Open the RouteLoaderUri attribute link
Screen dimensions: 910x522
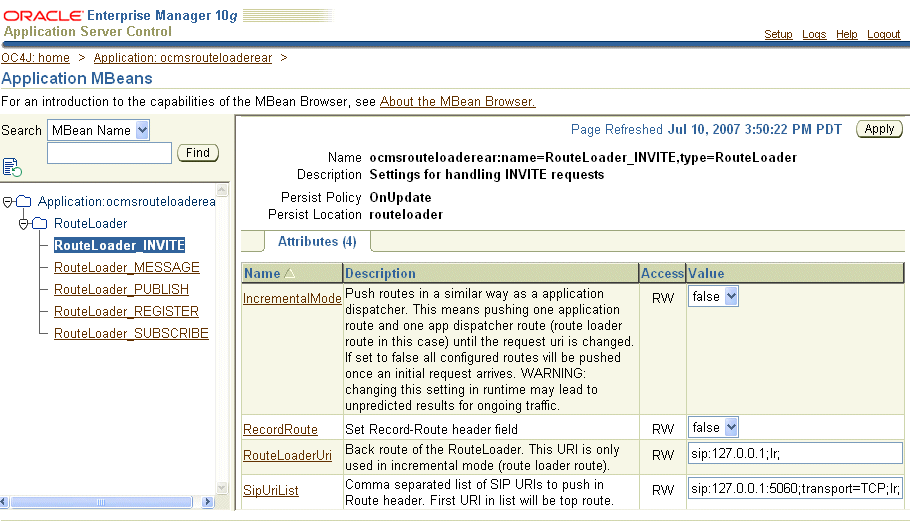(287, 456)
